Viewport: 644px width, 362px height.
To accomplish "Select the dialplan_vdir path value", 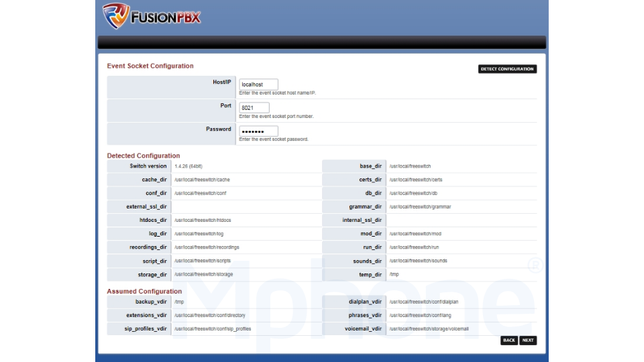I will click(424, 302).
